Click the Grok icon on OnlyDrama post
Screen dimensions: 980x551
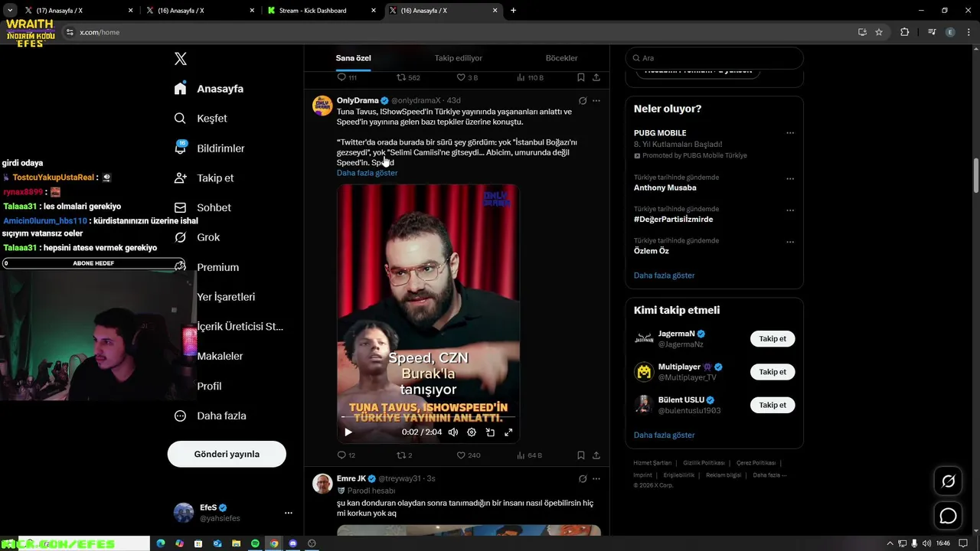pos(583,100)
